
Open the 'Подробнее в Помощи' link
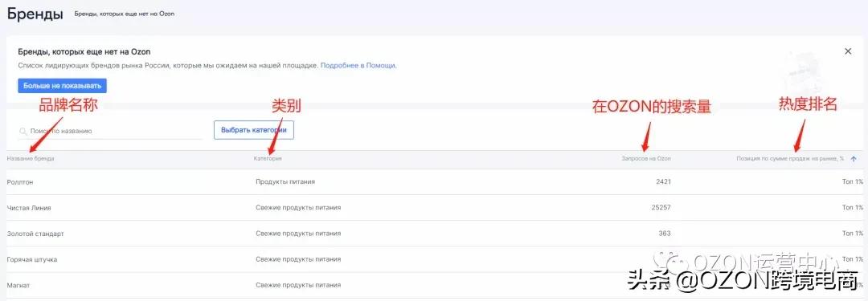[x=358, y=65]
